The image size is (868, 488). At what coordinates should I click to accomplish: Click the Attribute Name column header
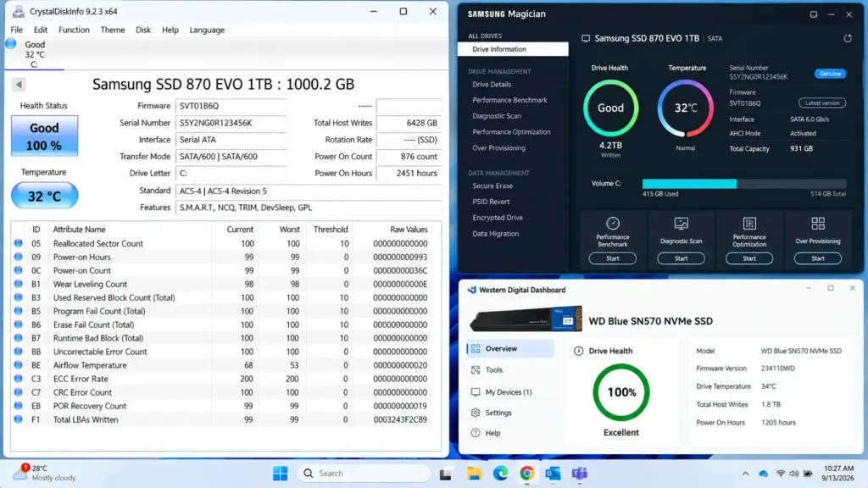tap(79, 229)
